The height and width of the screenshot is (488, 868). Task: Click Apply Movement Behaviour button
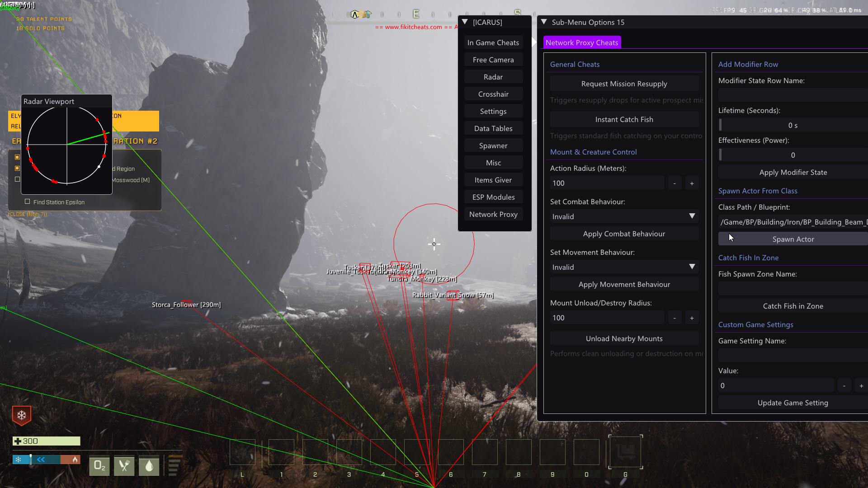(x=624, y=284)
